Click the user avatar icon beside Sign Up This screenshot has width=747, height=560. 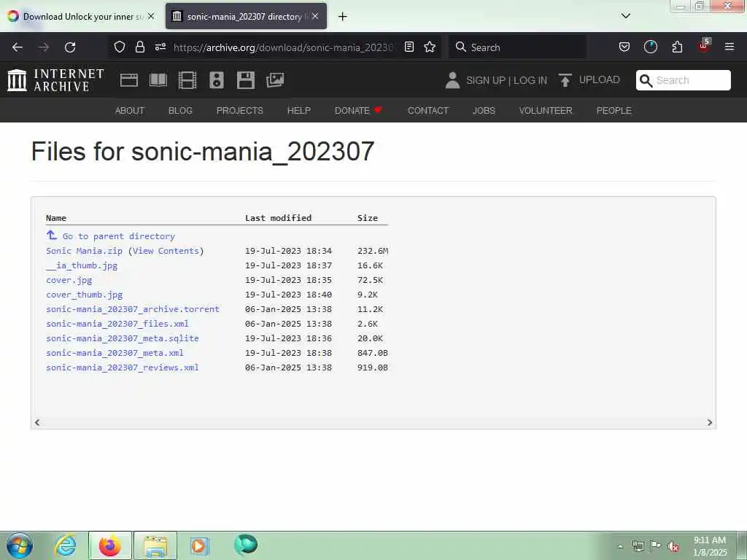(452, 80)
